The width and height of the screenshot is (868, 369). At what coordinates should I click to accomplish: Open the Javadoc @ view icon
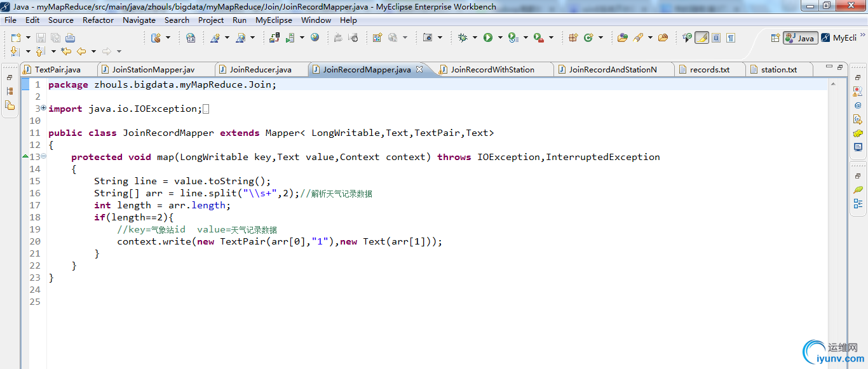point(858,105)
